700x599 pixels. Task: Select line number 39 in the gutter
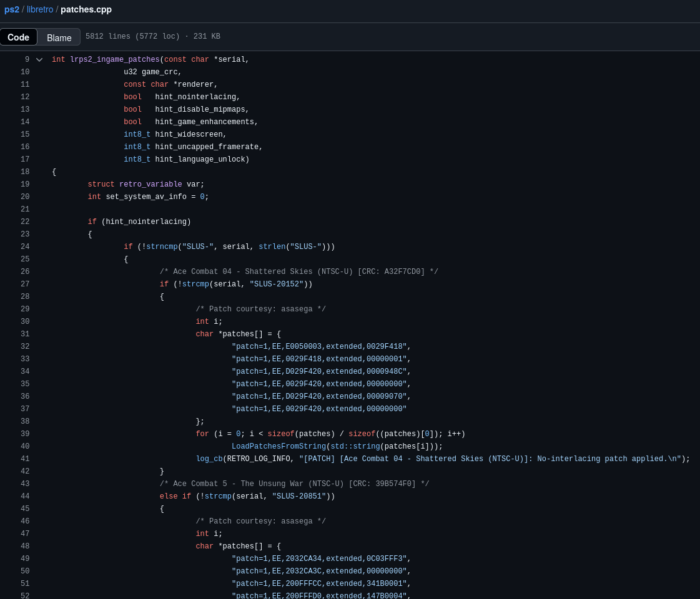click(25, 434)
